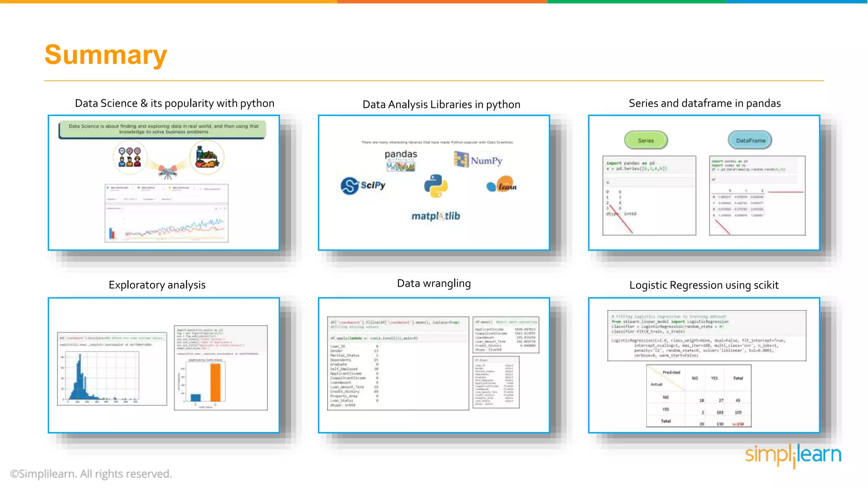
Task: Click the pandas library logo
Action: (401, 160)
